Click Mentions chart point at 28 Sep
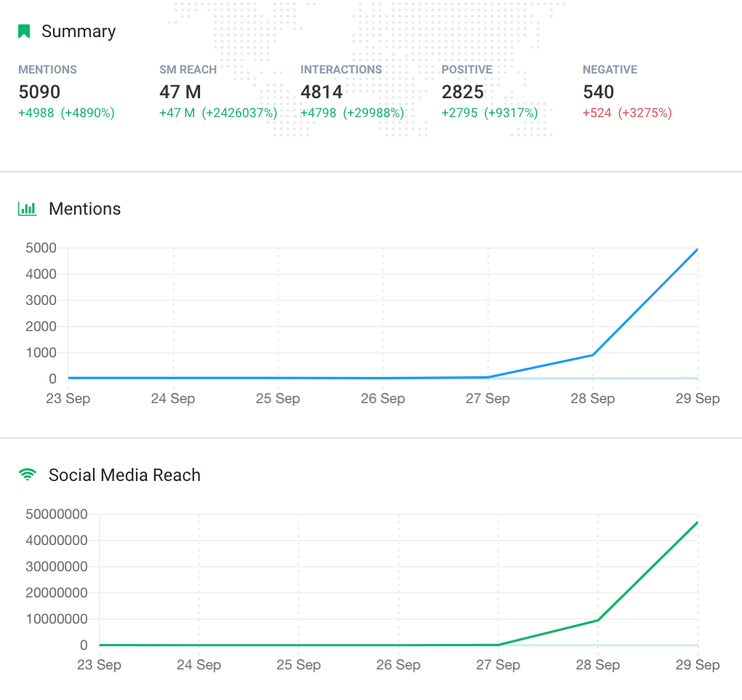 point(592,355)
